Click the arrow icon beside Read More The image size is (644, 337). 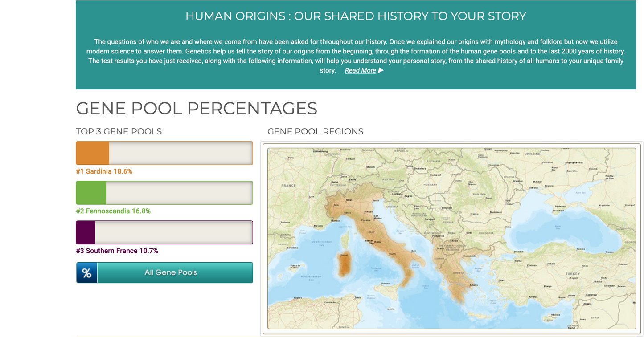click(x=381, y=70)
